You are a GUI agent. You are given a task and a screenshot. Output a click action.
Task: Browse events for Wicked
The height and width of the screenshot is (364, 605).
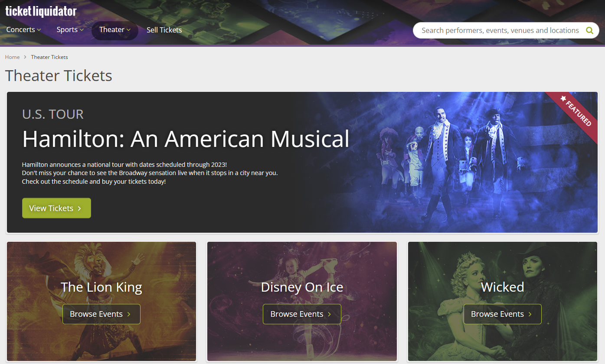503,314
